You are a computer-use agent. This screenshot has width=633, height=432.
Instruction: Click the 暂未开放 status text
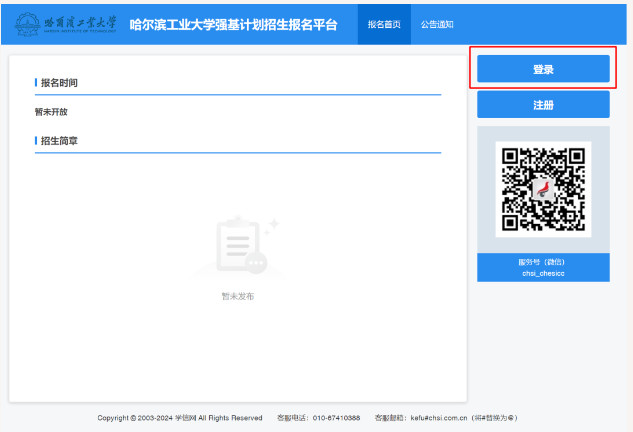pyautogui.click(x=51, y=112)
